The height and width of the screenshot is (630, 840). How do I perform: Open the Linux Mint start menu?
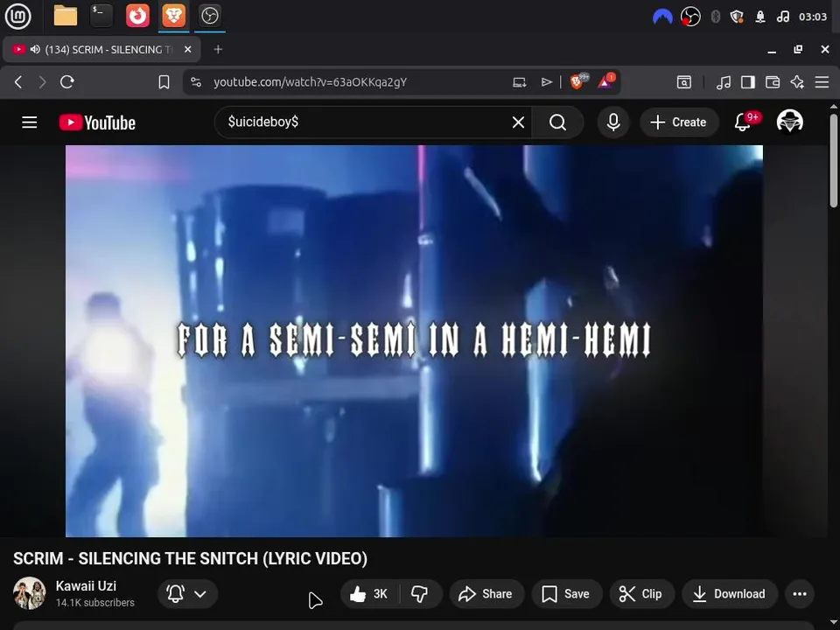[17, 16]
